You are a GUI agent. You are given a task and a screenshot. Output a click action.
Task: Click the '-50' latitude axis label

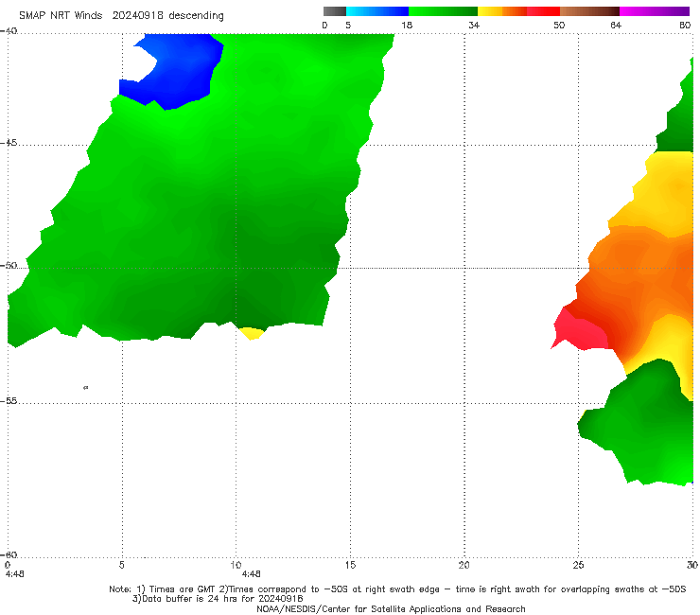tap(9, 266)
